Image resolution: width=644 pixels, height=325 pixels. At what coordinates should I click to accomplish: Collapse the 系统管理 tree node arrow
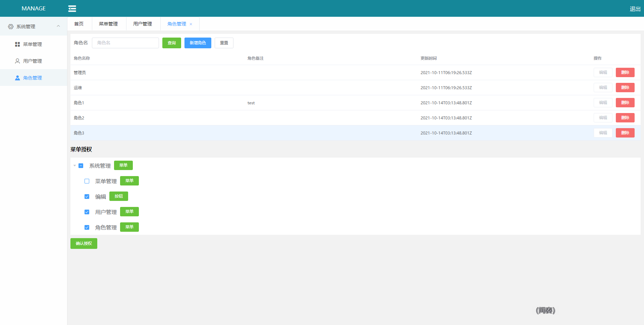pyautogui.click(x=74, y=166)
